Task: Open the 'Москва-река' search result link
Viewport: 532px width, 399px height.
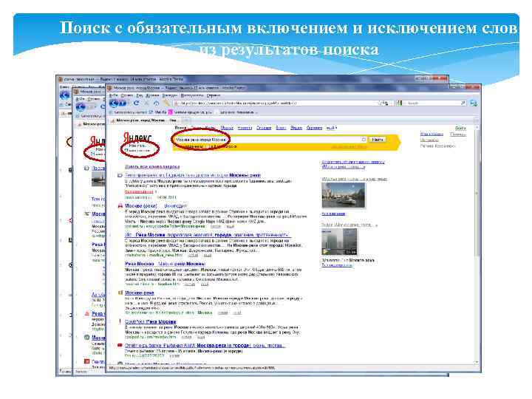Action: (x=140, y=293)
